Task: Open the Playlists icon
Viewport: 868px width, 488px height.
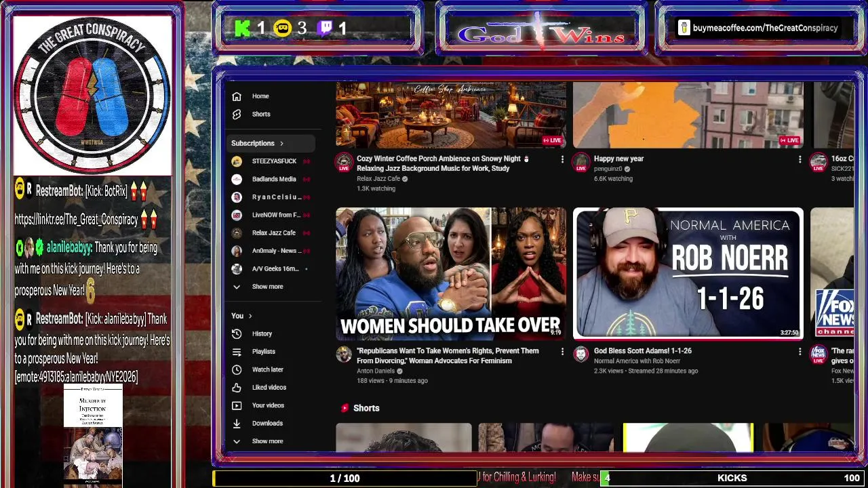Action: [237, 352]
